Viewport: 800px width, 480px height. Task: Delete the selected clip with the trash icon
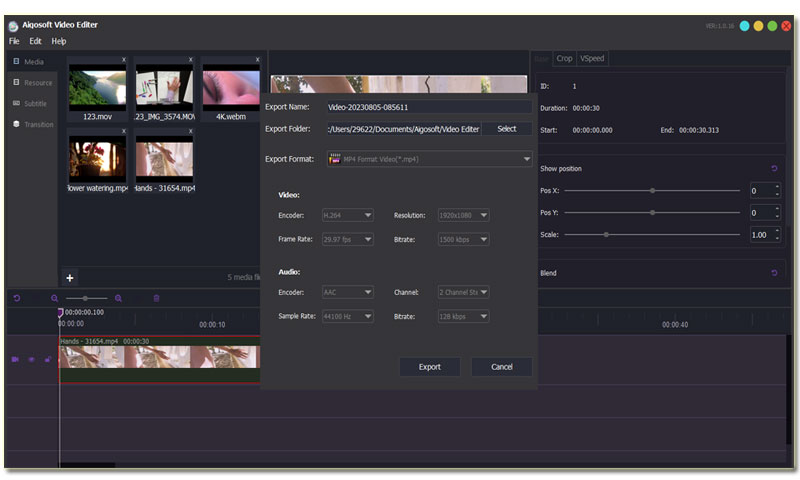pyautogui.click(x=156, y=298)
